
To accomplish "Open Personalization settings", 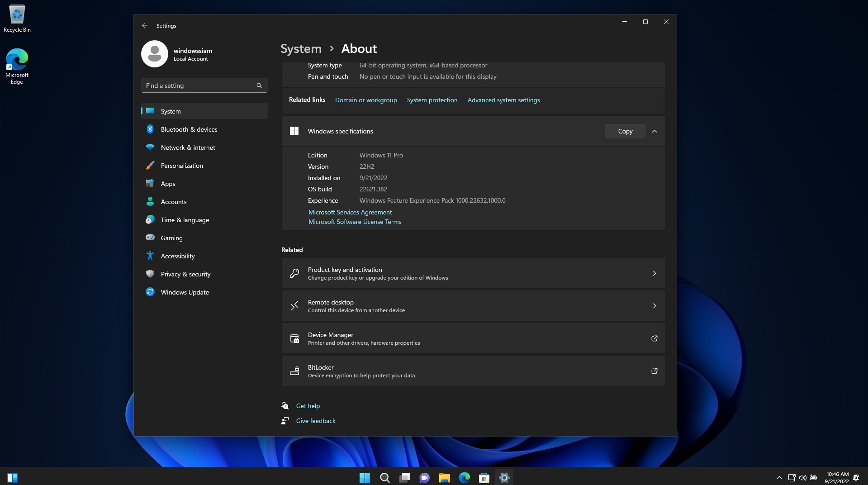I will pos(204,166).
